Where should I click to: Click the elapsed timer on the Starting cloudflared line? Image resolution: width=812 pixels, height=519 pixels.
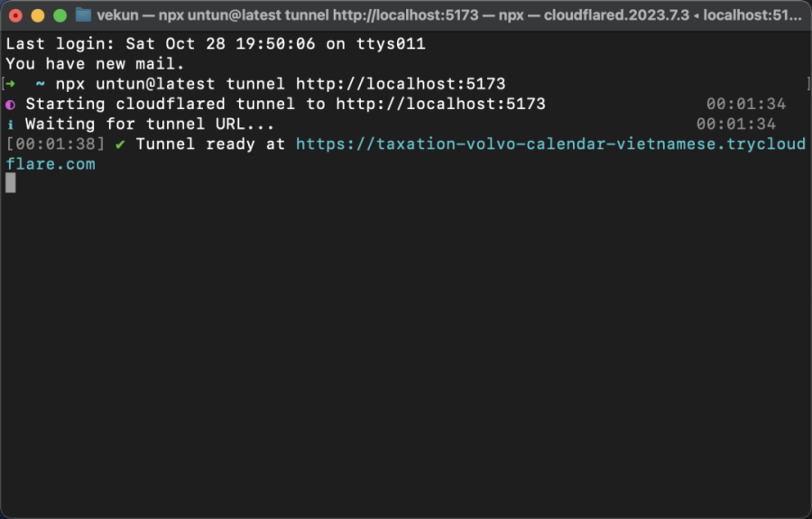click(x=745, y=105)
